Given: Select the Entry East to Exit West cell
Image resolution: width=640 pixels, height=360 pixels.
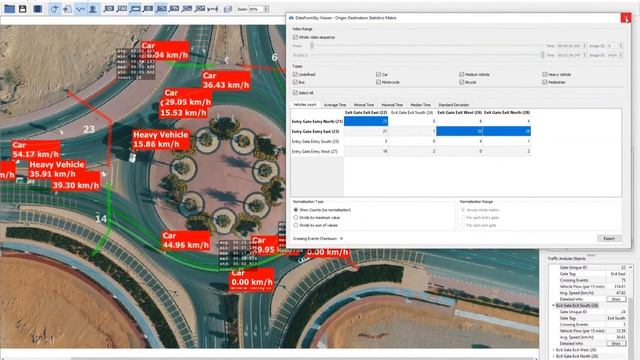Looking at the screenshot, I should click(459, 131).
